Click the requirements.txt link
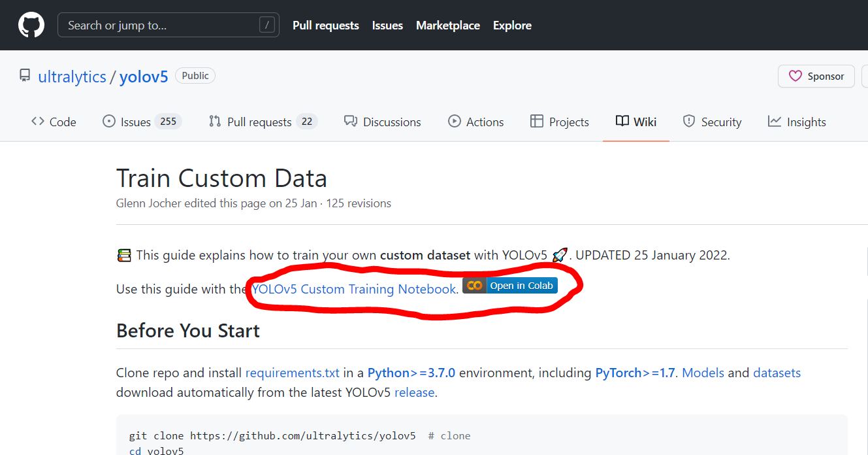868x455 pixels. point(292,372)
